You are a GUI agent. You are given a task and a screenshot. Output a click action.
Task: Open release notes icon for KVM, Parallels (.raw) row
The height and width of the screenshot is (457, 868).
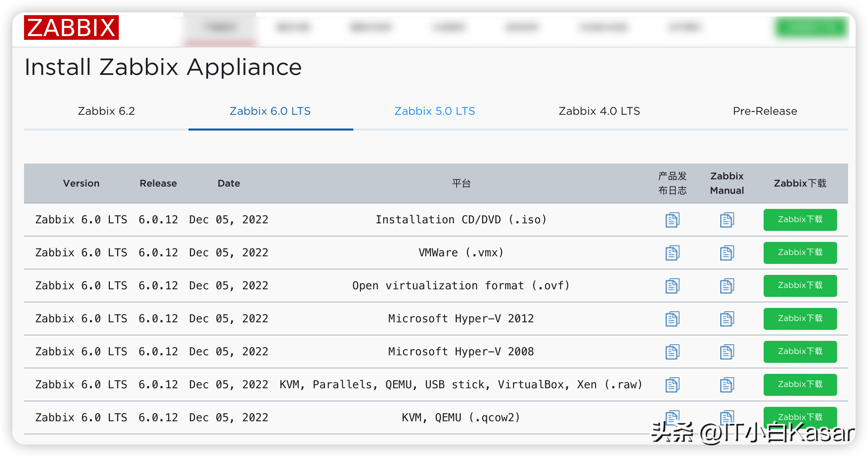coord(672,385)
